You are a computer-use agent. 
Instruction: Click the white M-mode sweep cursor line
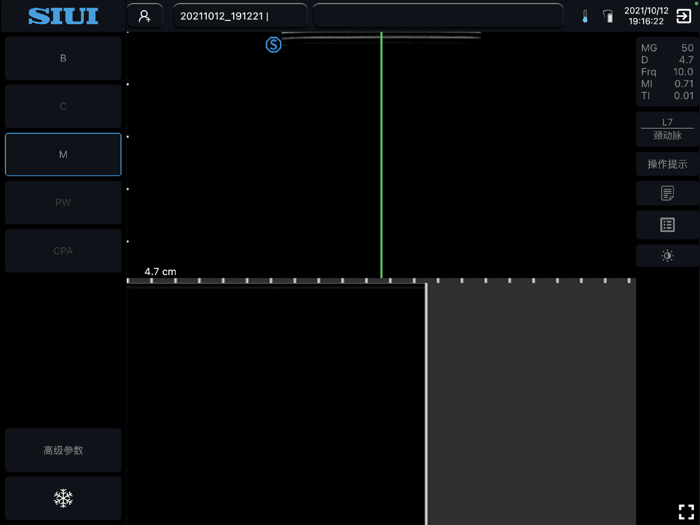tap(426, 404)
